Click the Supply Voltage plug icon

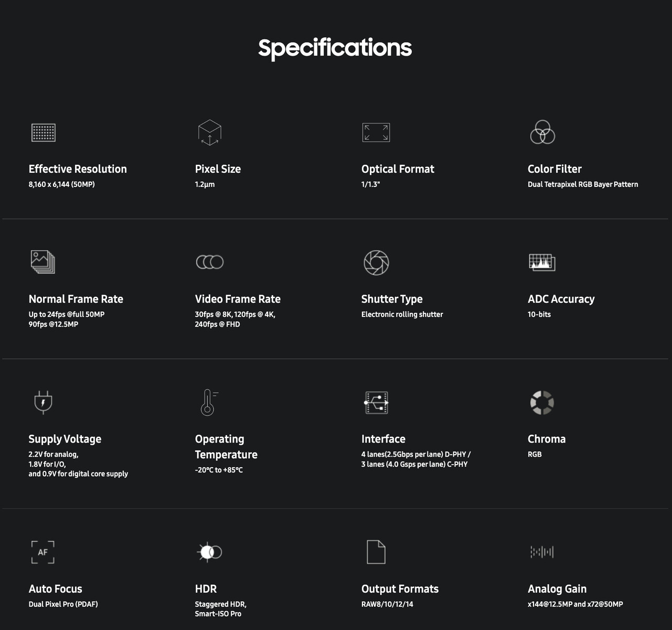(43, 402)
